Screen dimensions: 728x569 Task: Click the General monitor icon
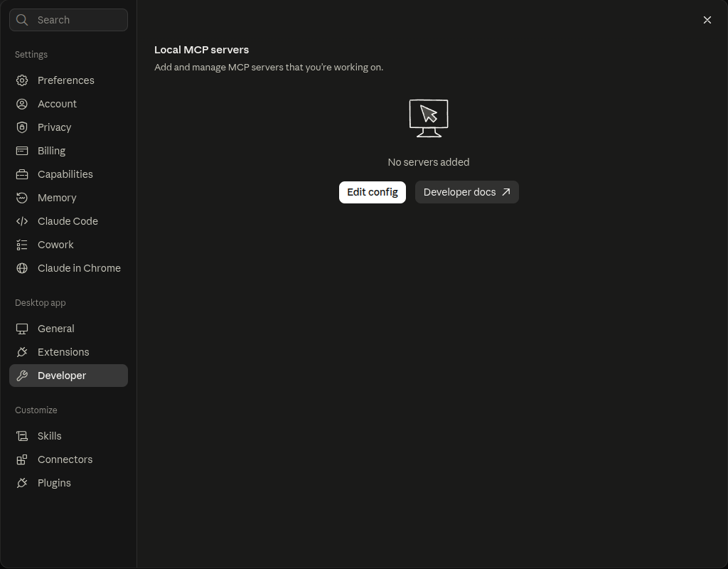coord(22,329)
